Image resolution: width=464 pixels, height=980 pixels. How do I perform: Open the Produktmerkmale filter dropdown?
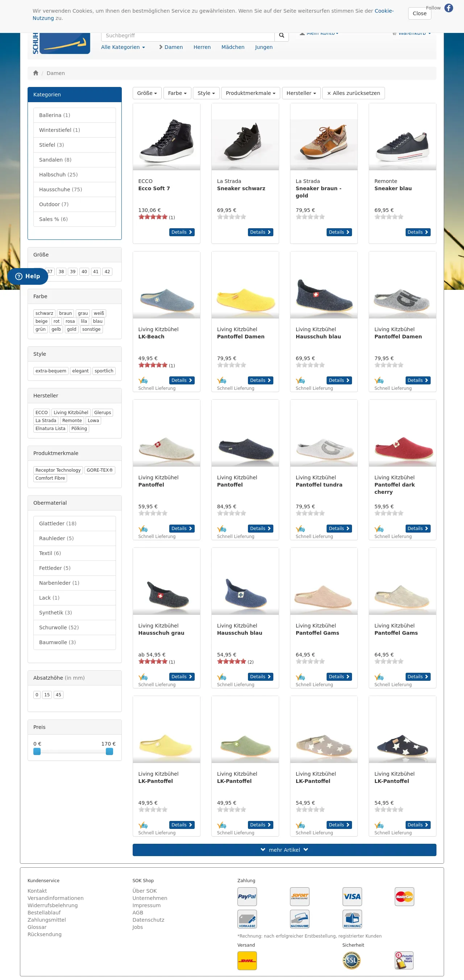[250, 93]
